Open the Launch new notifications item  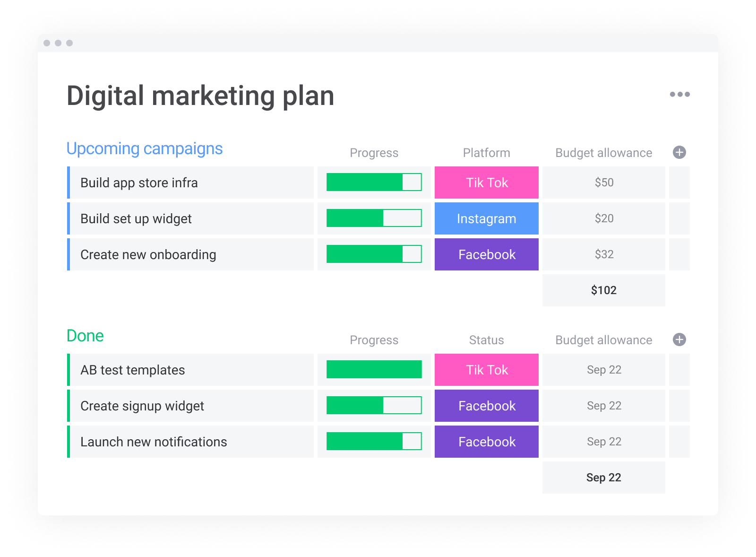click(190, 442)
